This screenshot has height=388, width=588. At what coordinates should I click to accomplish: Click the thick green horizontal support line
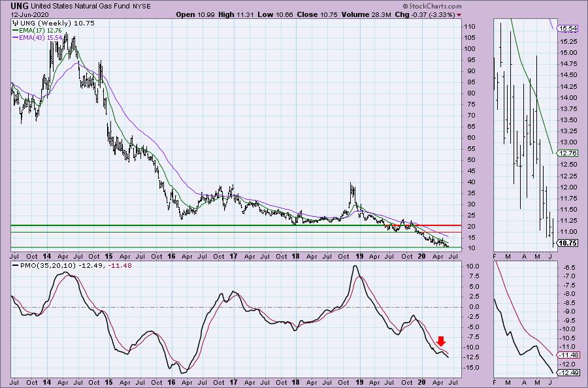tap(196, 226)
